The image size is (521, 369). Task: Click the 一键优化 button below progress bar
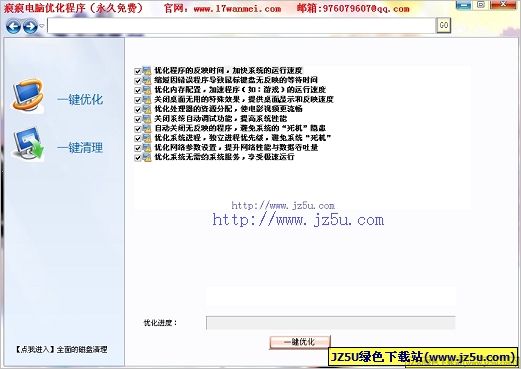tap(300, 342)
